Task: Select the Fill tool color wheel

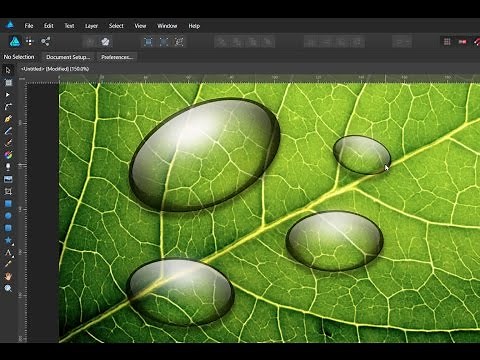Action: click(x=8, y=155)
